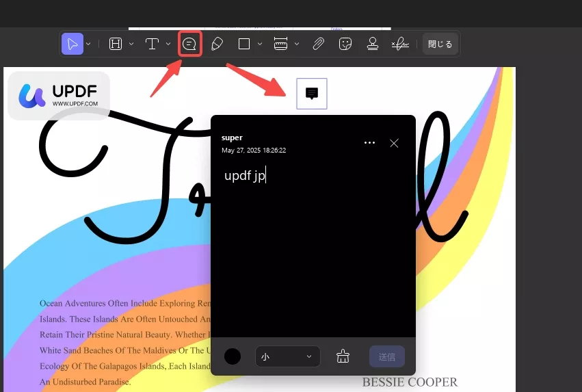Viewport: 582px width, 392px height.
Task: Expand the selection tool options arrow
Action: [x=88, y=44]
